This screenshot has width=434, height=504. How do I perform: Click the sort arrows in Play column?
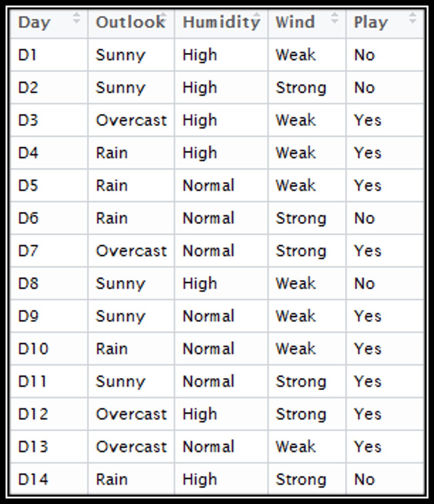413,18
